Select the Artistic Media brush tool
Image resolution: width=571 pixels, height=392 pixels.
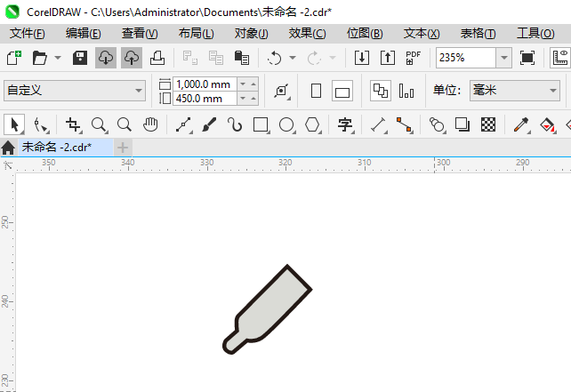pos(209,124)
